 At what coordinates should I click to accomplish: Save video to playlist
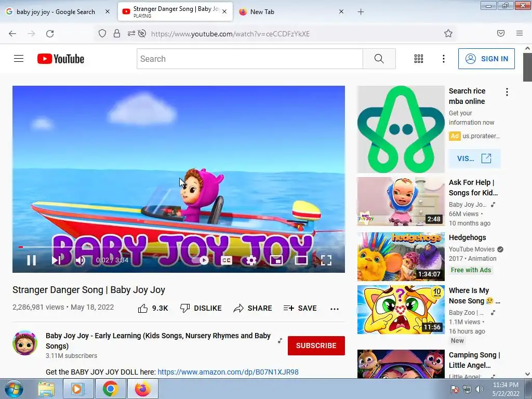[300, 308]
